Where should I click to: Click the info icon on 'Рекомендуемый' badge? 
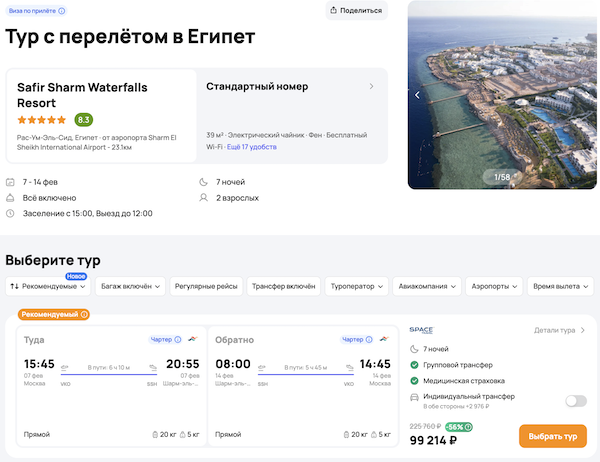84,314
